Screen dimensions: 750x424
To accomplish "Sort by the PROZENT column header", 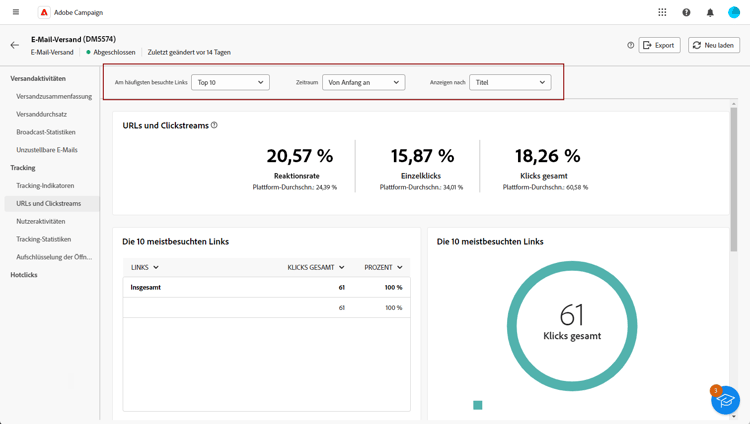I will pyautogui.click(x=383, y=268).
